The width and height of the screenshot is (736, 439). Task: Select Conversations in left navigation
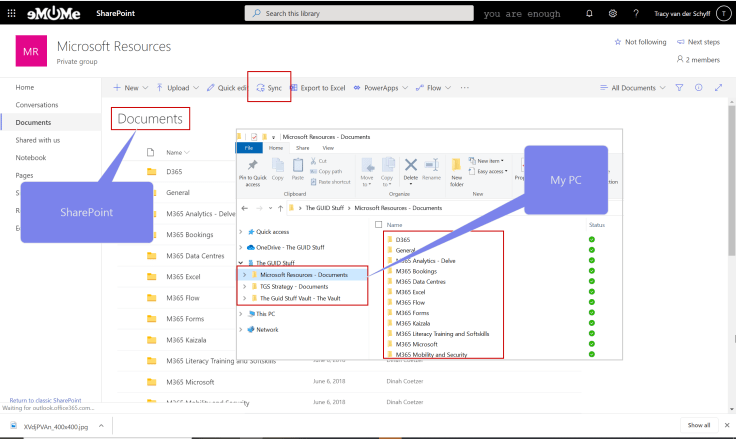tap(36, 104)
